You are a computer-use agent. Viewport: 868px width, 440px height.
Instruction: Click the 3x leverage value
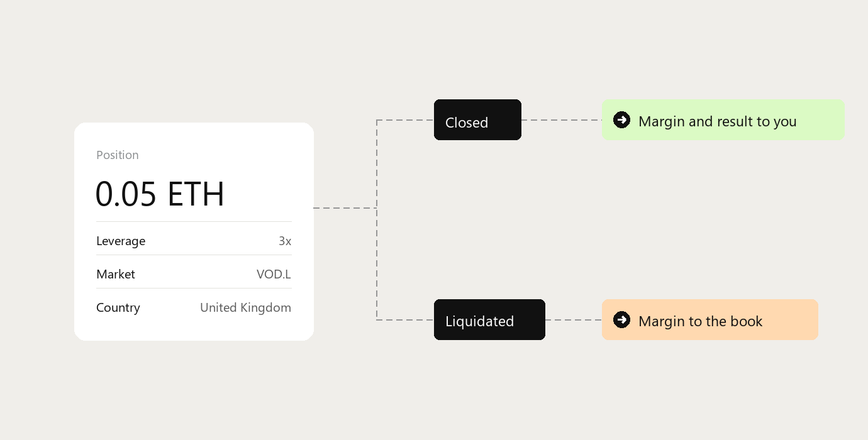[x=285, y=241]
